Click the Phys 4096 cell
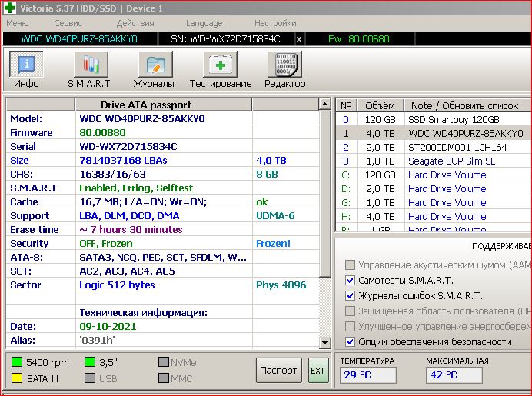The height and width of the screenshot is (396, 532). pyautogui.click(x=286, y=285)
